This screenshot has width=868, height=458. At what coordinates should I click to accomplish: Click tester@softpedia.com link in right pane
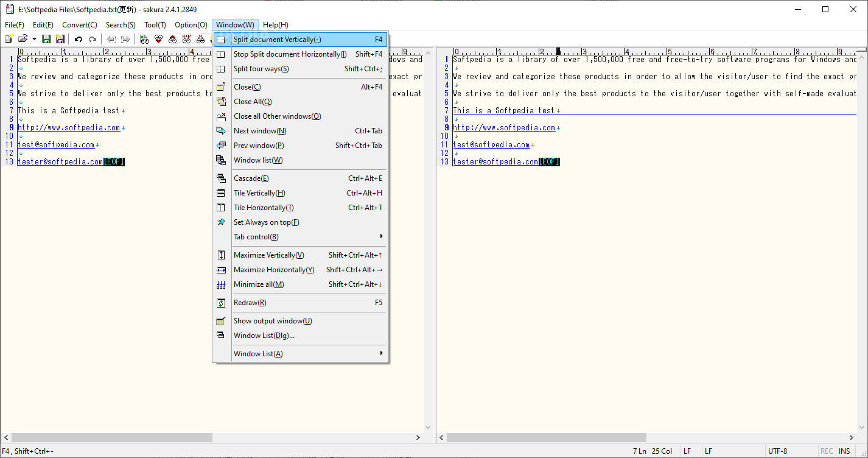click(x=495, y=162)
